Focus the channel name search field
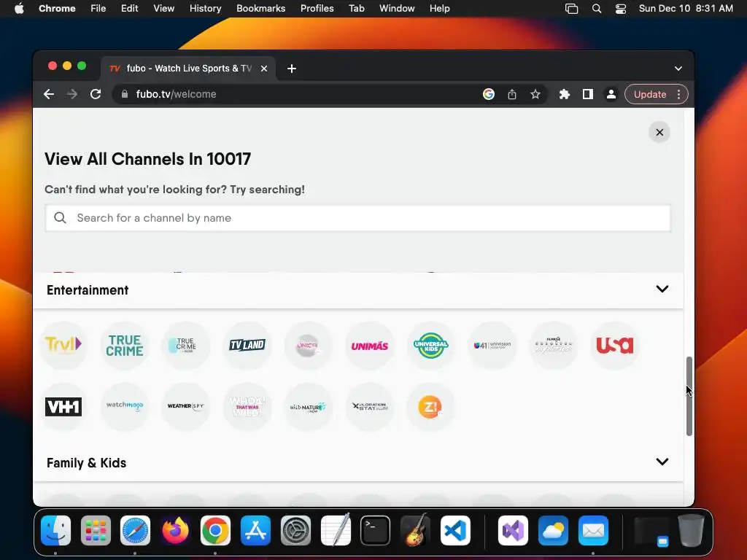 (357, 218)
